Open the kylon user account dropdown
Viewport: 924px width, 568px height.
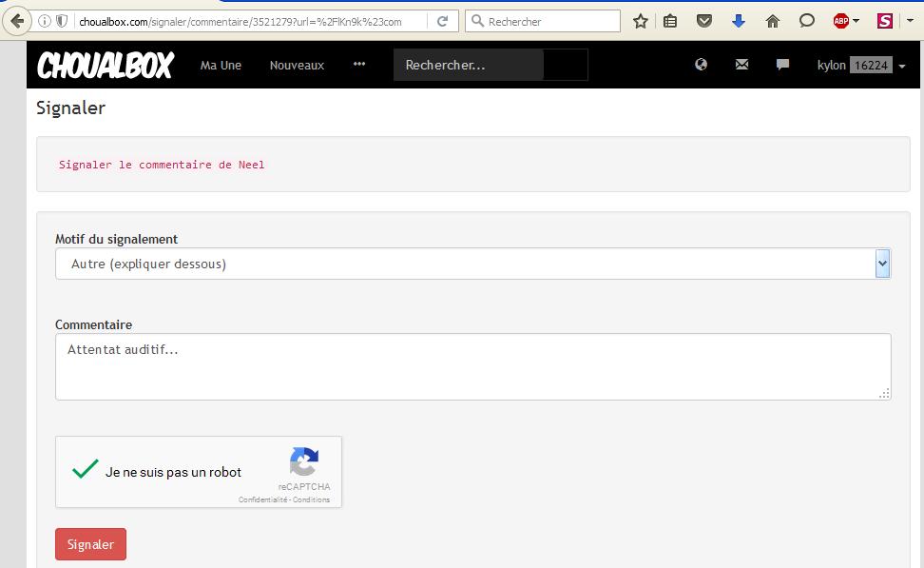860,65
